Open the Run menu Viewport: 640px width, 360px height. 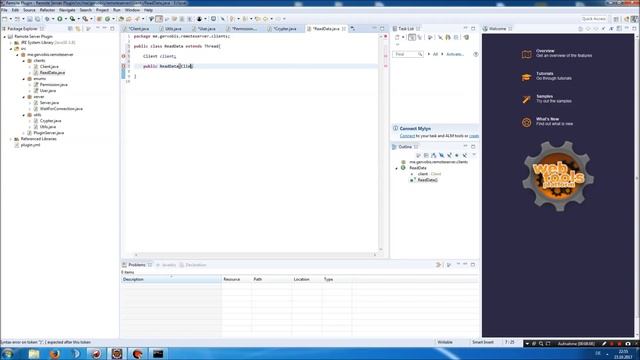[x=117, y=10]
